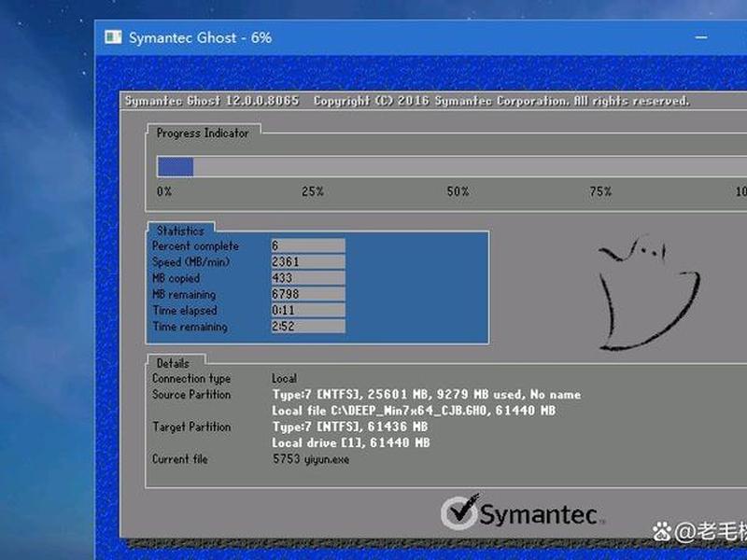
Task: Click the MB copied value 433
Action: pos(308,278)
